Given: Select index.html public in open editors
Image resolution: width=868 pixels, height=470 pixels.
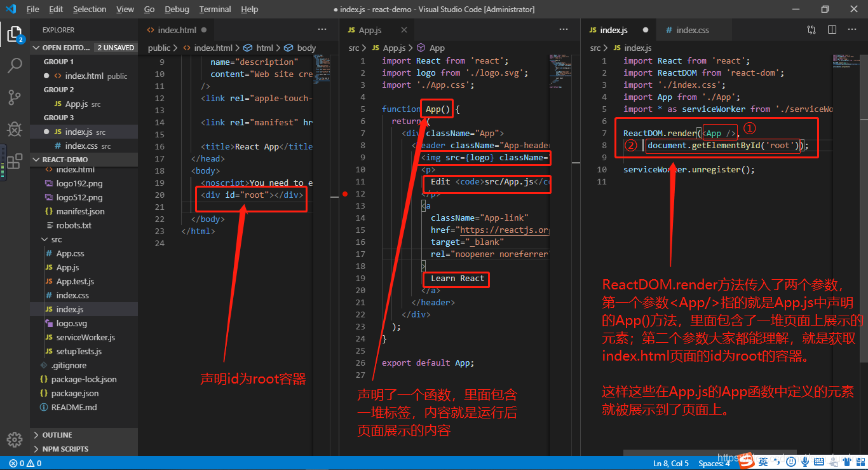Looking at the screenshot, I should click(84, 76).
